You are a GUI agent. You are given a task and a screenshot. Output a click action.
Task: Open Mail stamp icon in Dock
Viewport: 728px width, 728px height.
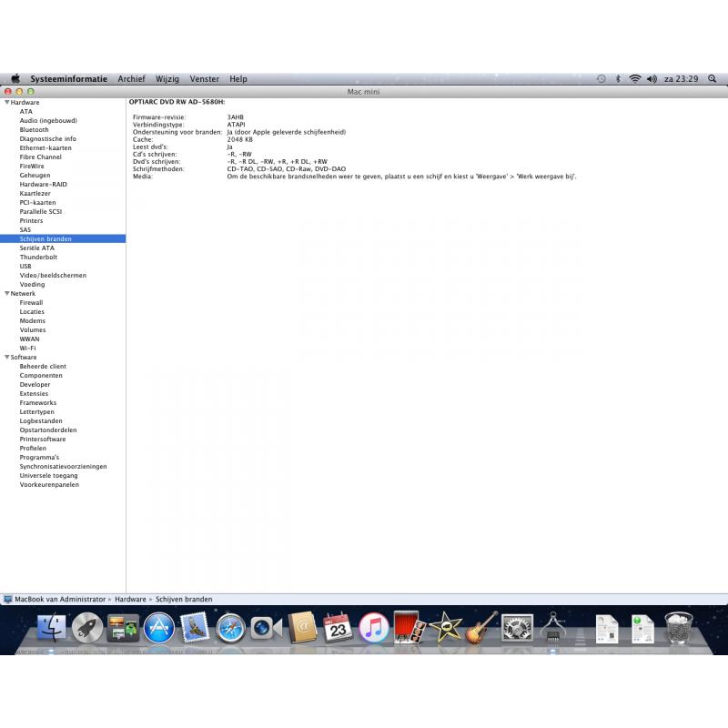tap(194, 628)
